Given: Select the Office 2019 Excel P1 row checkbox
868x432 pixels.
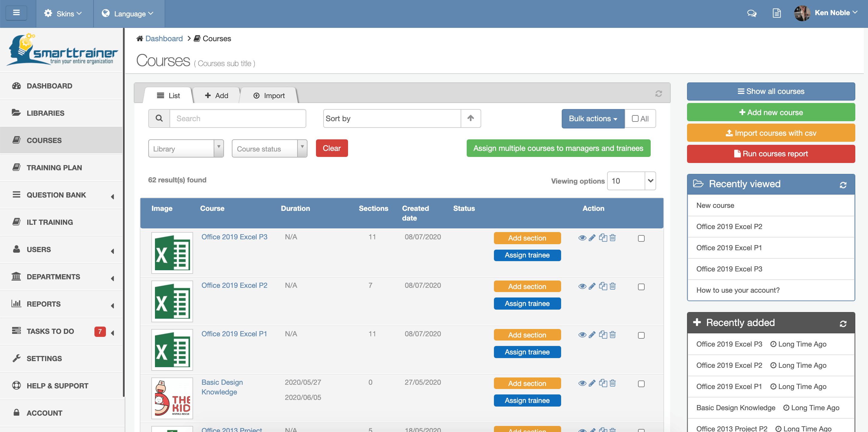Looking at the screenshot, I should tap(641, 335).
